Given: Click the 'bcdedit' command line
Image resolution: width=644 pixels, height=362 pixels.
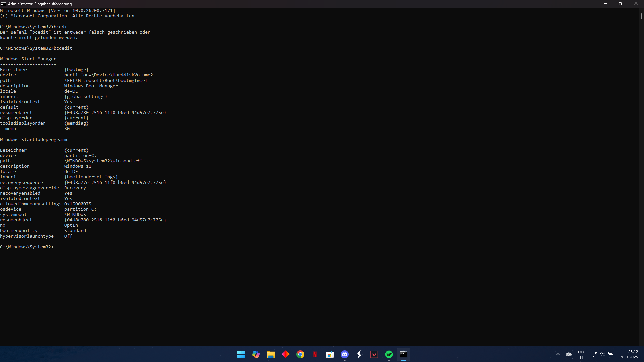Looking at the screenshot, I should [36, 48].
